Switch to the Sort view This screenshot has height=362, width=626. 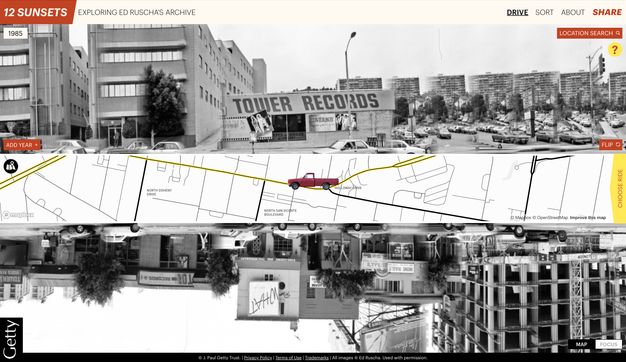point(544,12)
